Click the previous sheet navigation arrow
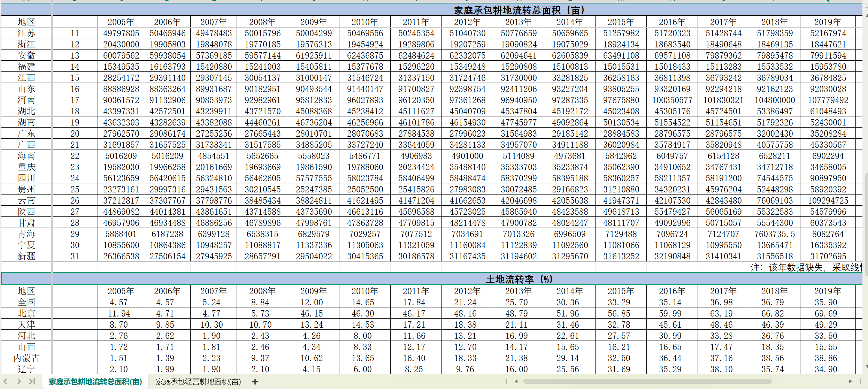Viewport: 868px width, 389px height. [x=6, y=381]
